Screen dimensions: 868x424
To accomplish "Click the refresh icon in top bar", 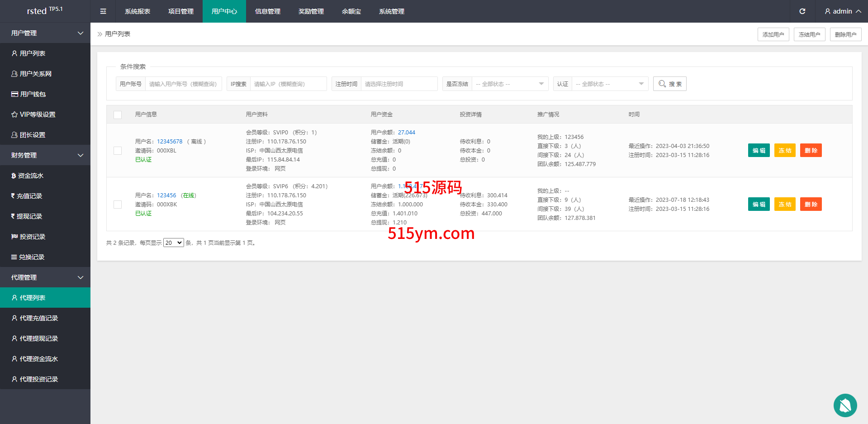I will (x=802, y=11).
